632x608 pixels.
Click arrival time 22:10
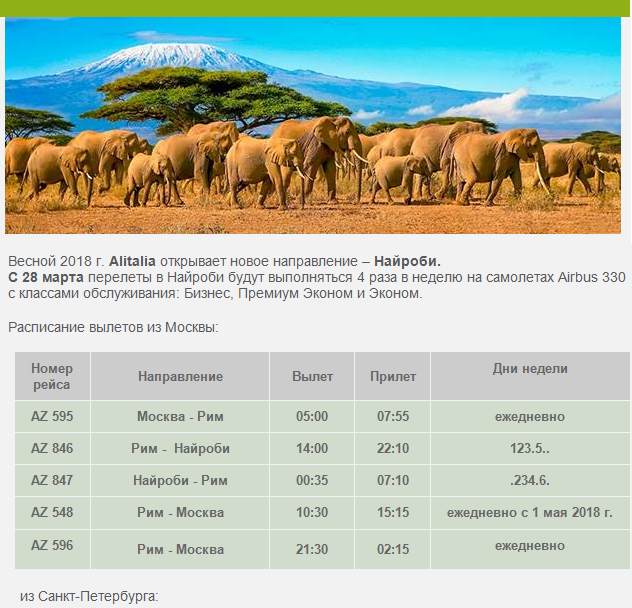pos(393,448)
